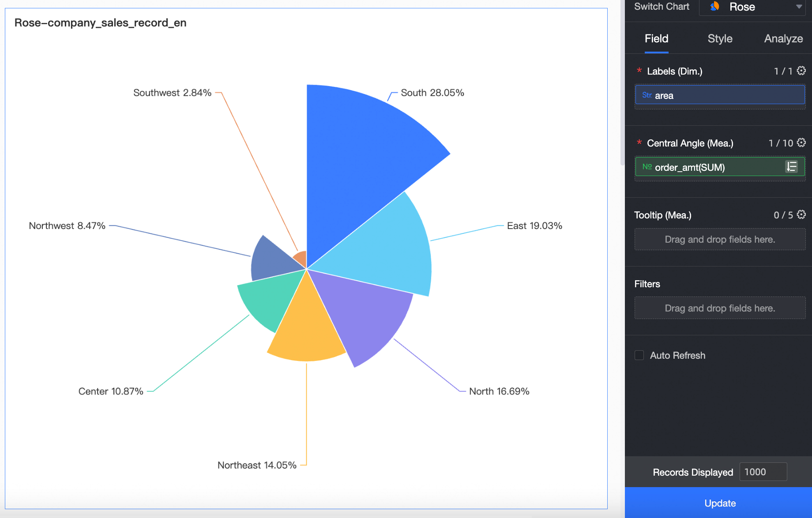The image size is (812, 518).
Task: Click the number type icon on order_amt field
Action: 647,167
